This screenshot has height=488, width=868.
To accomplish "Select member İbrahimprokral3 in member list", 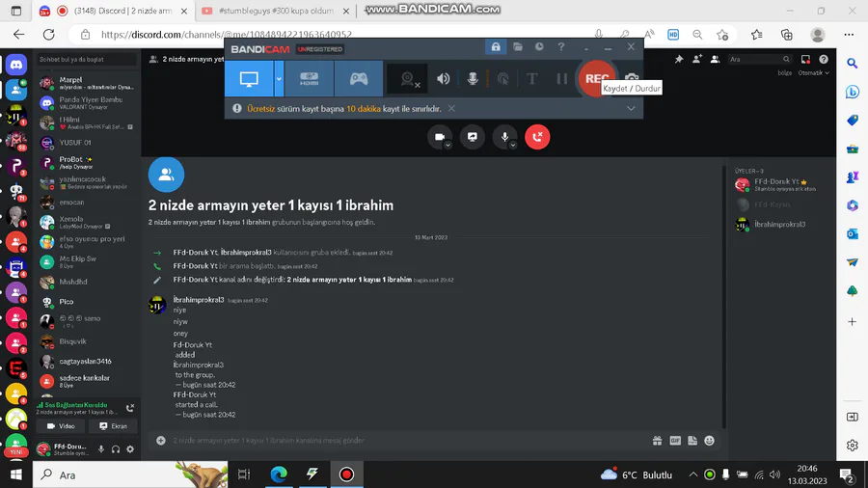I will pyautogui.click(x=781, y=225).
